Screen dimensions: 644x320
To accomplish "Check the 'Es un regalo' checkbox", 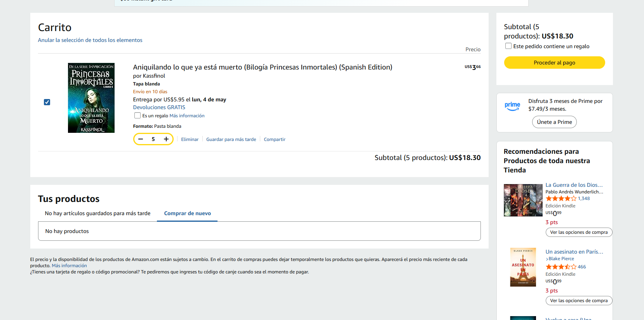I will 138,115.
